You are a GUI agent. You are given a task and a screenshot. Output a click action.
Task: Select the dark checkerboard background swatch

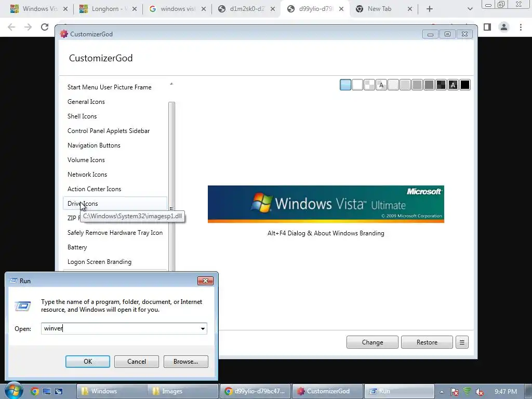coord(441,85)
